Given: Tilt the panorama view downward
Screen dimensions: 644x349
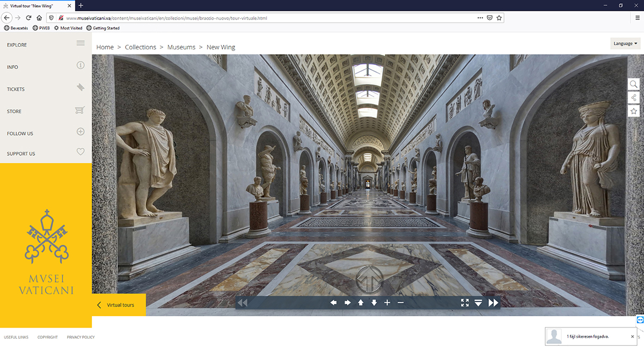Looking at the screenshot, I should click(x=374, y=303).
